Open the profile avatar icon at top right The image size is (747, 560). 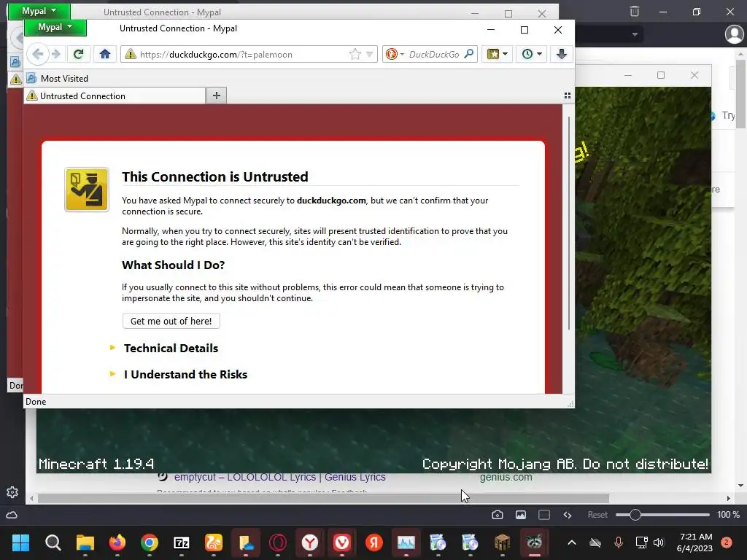pos(734,34)
